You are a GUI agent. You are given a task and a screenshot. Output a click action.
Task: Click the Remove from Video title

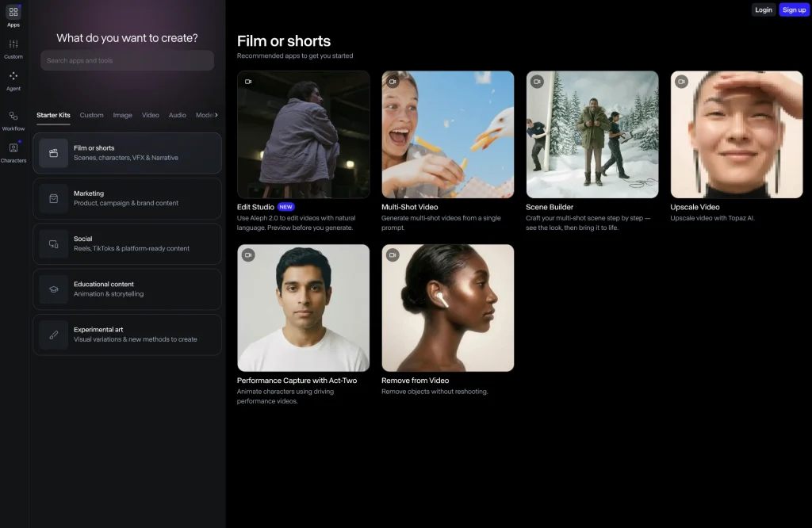(416, 381)
